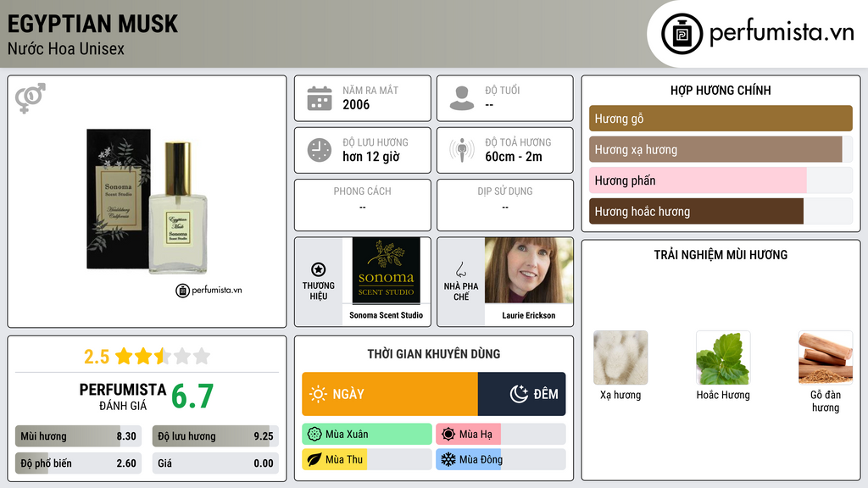
Task: Click the sun icon in Ngày bar
Action: click(318, 394)
